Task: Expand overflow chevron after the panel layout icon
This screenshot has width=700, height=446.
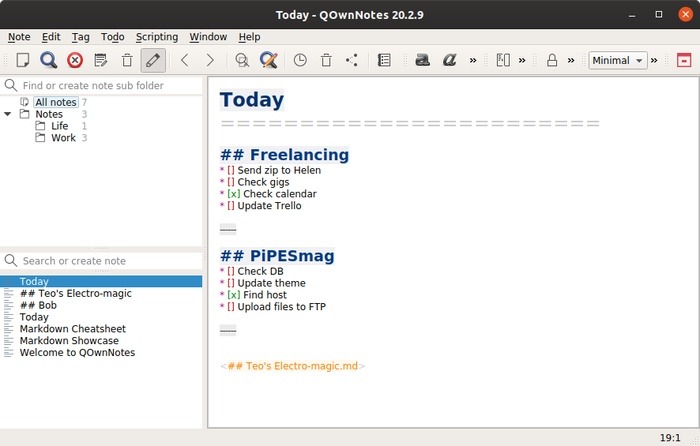Action: [x=522, y=60]
